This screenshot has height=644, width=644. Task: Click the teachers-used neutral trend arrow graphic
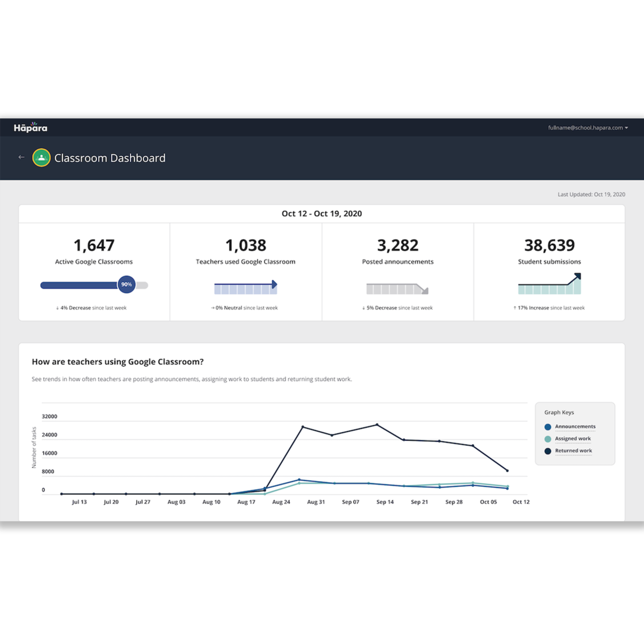point(246,287)
